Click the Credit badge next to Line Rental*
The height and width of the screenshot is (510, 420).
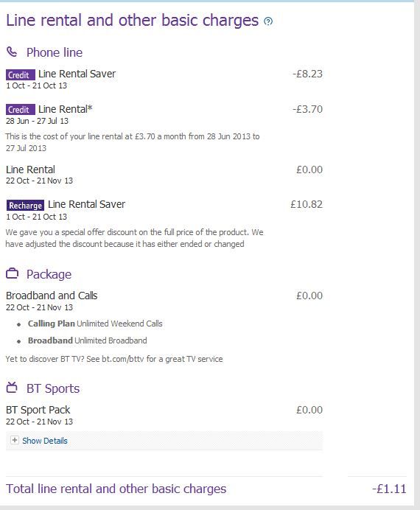pos(20,110)
